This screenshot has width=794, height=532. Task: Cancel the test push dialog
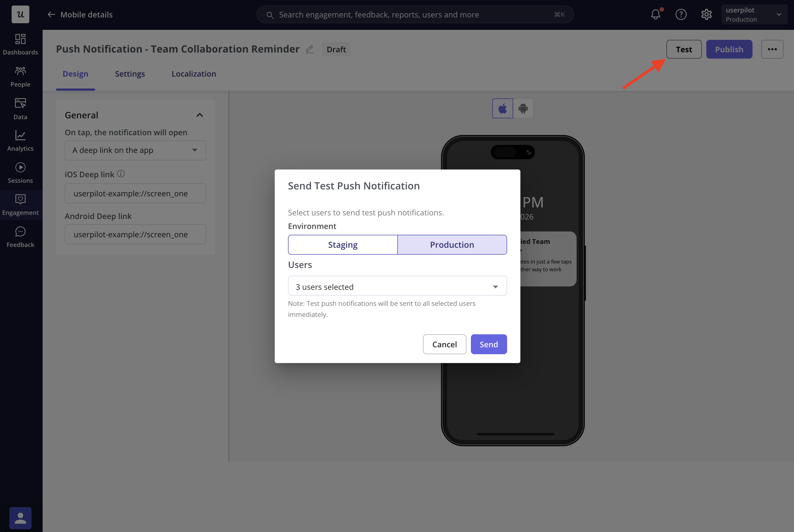[444, 344]
